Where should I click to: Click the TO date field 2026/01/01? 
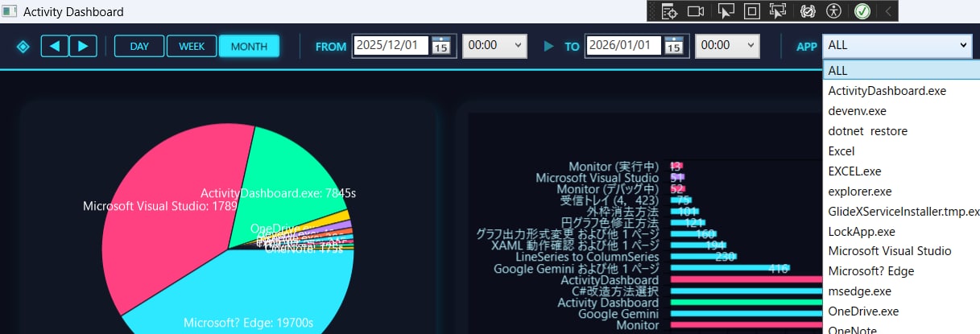click(624, 46)
